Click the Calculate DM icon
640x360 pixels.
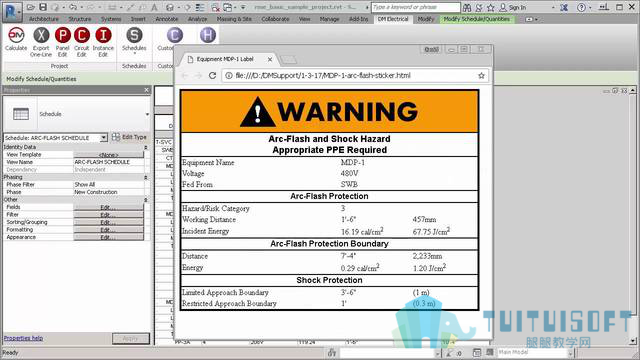(16, 35)
